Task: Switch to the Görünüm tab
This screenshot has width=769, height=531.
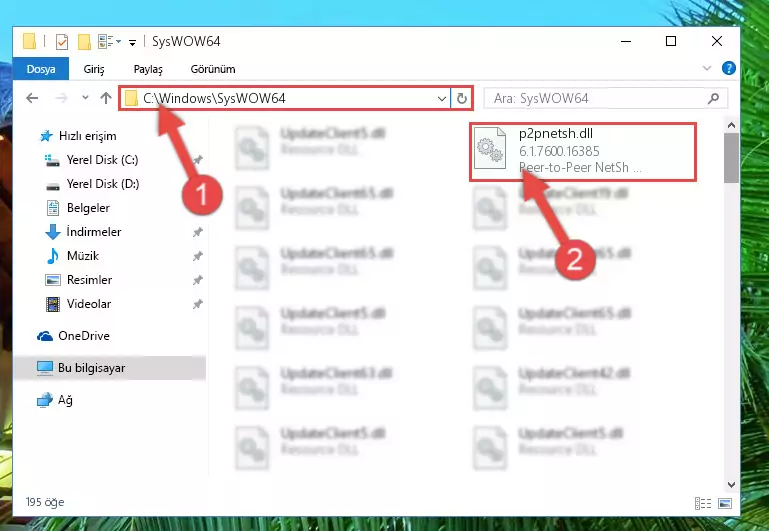Action: coord(213,69)
